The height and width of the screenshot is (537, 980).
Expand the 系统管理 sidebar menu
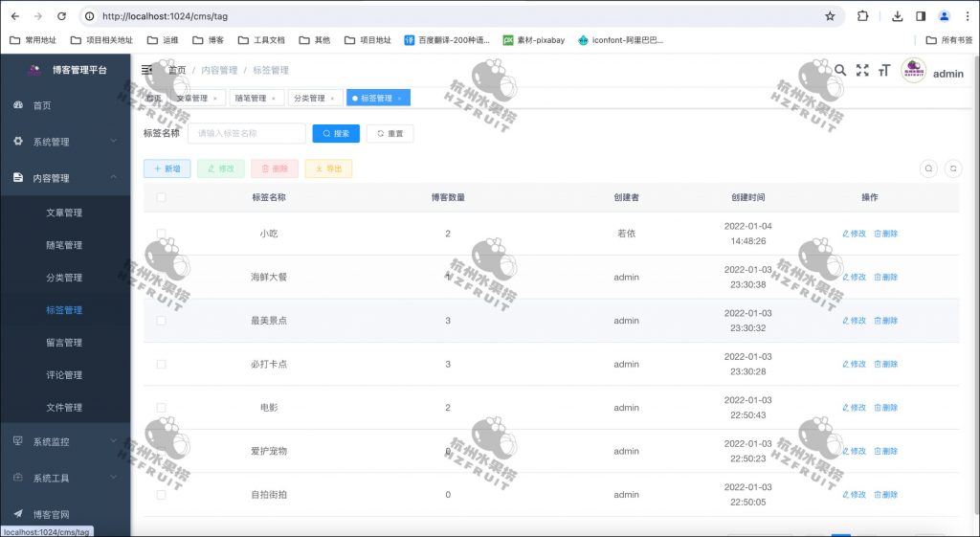65,142
